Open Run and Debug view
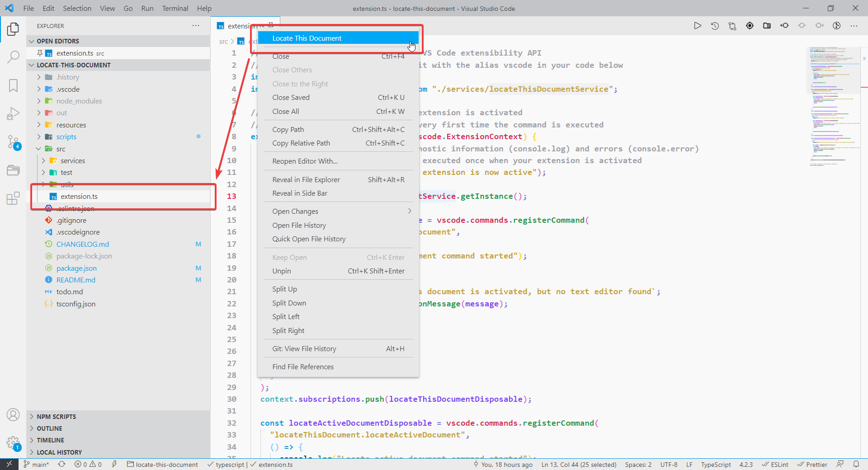Viewport: 868px width, 470px height. (x=13, y=113)
